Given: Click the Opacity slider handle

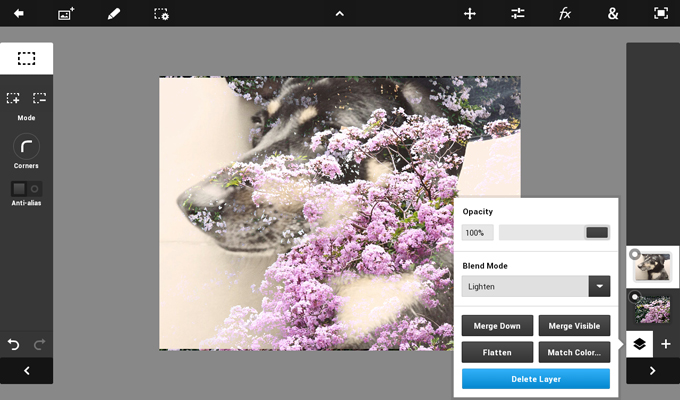Looking at the screenshot, I should pyautogui.click(x=597, y=233).
